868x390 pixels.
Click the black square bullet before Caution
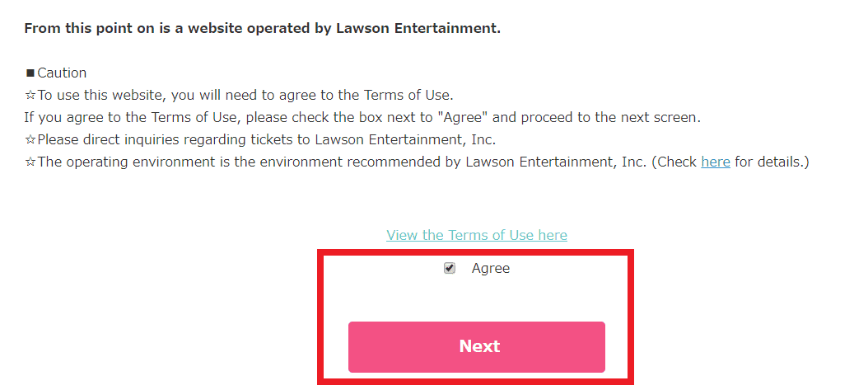[30, 73]
